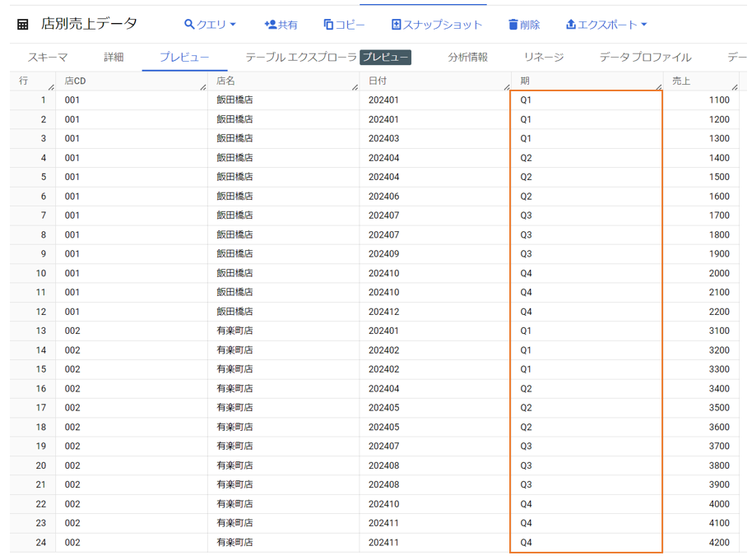Click the resize handle of 日付 column
The width and height of the screenshot is (752, 560).
pos(507,87)
